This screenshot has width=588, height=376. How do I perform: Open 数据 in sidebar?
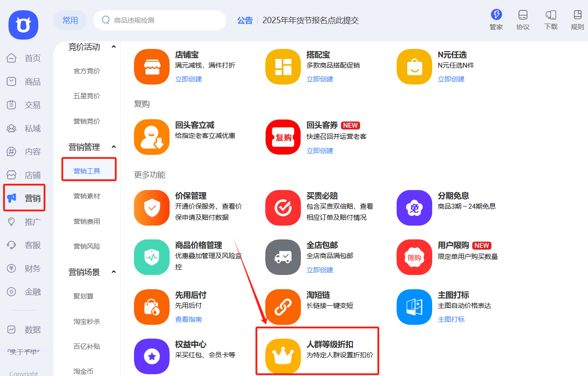[x=24, y=330]
